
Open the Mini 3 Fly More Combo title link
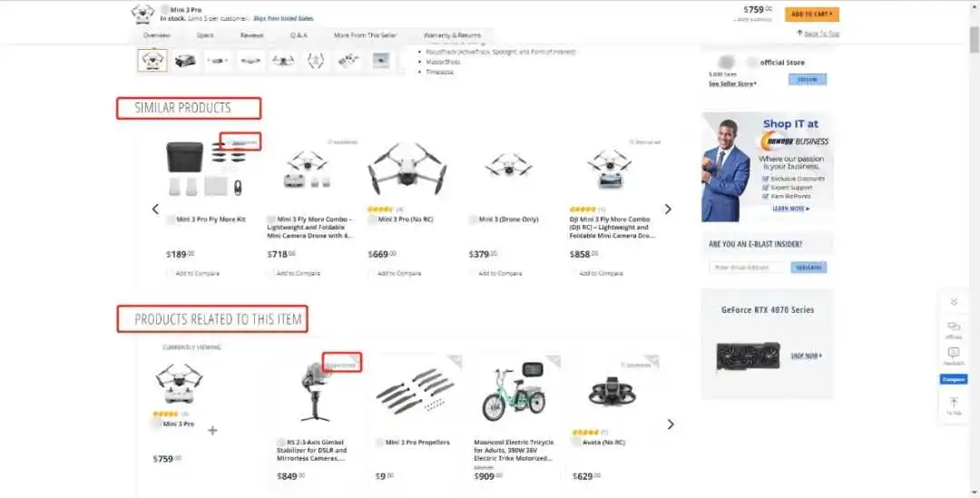pyautogui.click(x=310, y=228)
